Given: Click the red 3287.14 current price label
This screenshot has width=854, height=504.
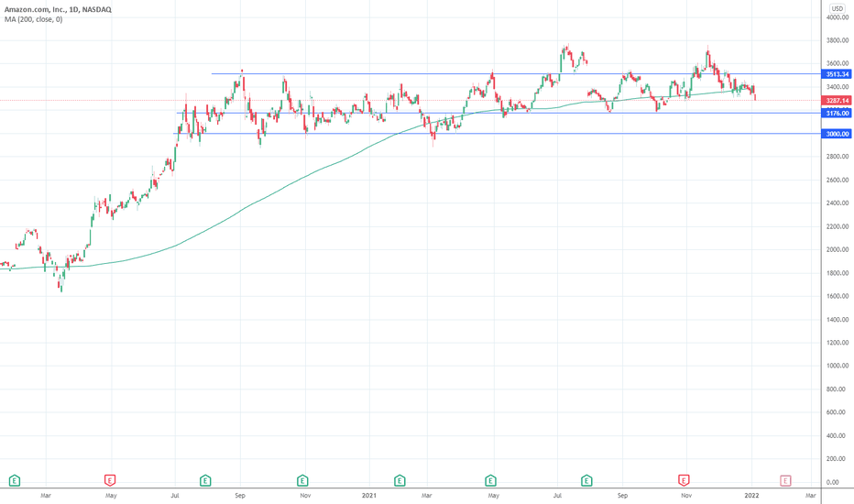Looking at the screenshot, I should (x=837, y=100).
